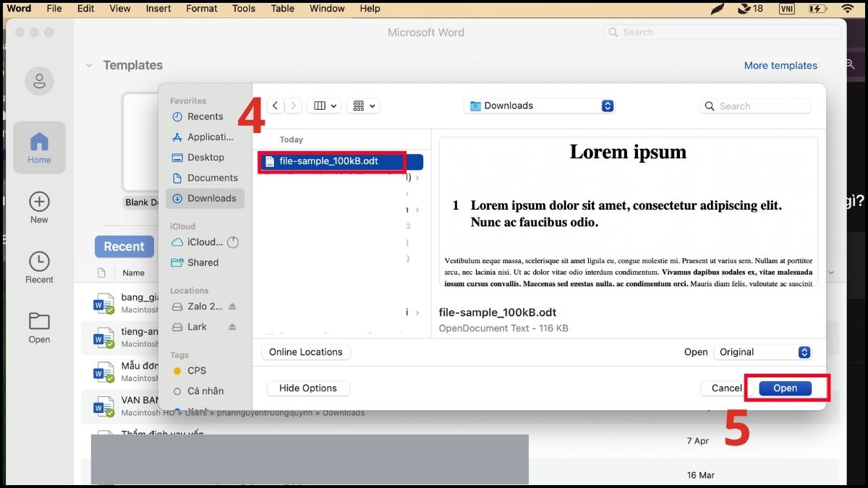Select the Zalo volume location
868x488 pixels.
[x=197, y=307]
